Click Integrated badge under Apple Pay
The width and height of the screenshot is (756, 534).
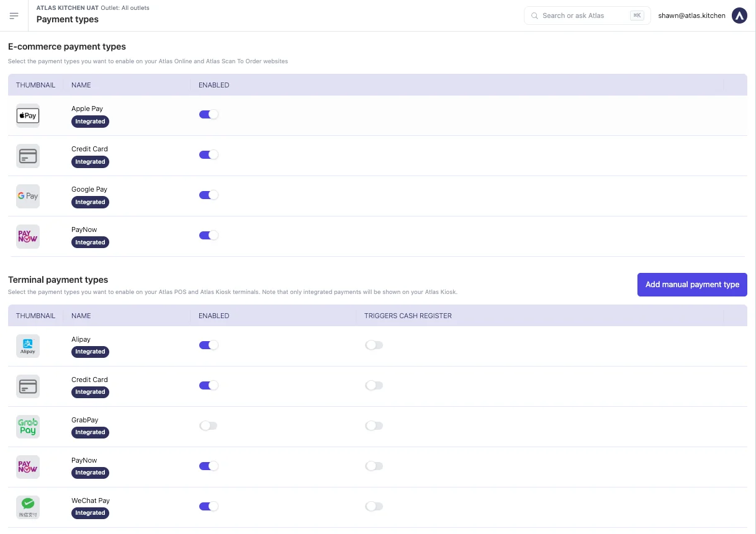(x=90, y=122)
